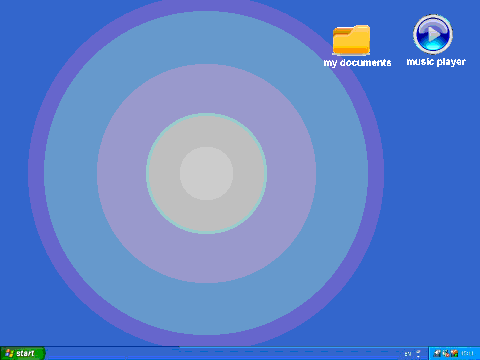Screen dimensions: 480x360
Task: Click the tray icon with red badge
Action: pos(446,353)
